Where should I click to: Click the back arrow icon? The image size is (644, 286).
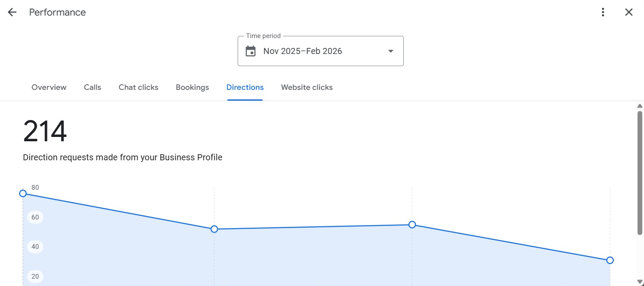(12, 13)
